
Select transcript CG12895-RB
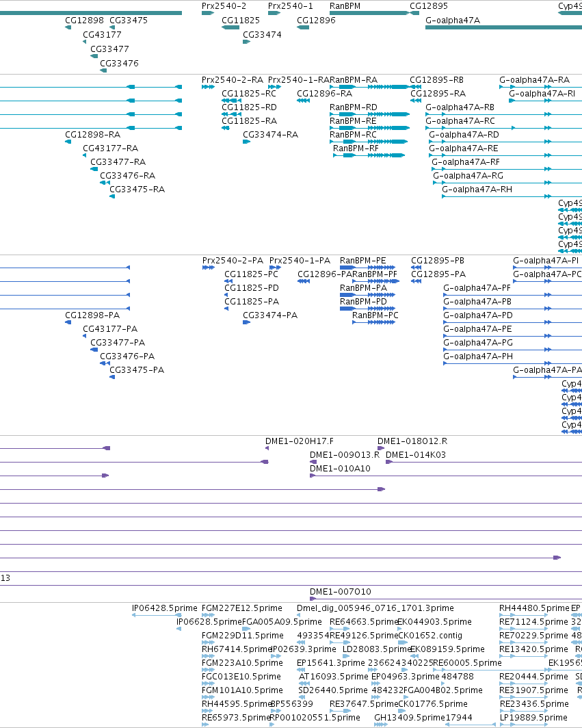436,80
